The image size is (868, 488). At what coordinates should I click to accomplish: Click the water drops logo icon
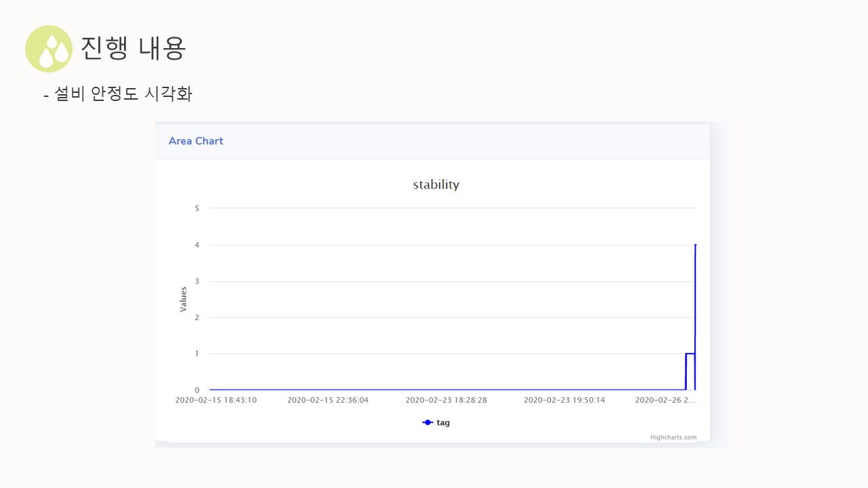(x=49, y=49)
